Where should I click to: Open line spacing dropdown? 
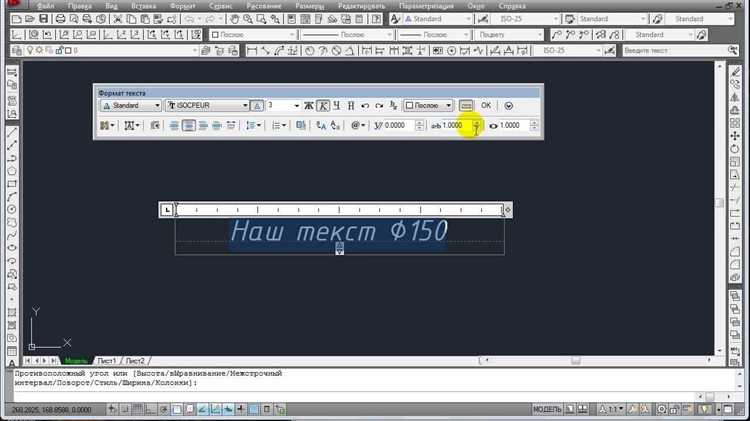point(253,125)
